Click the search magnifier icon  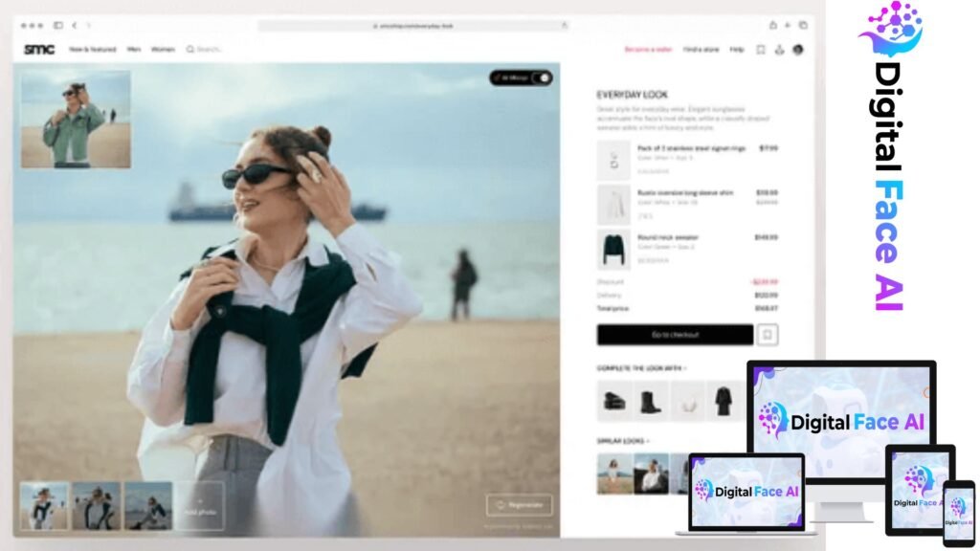pyautogui.click(x=190, y=50)
